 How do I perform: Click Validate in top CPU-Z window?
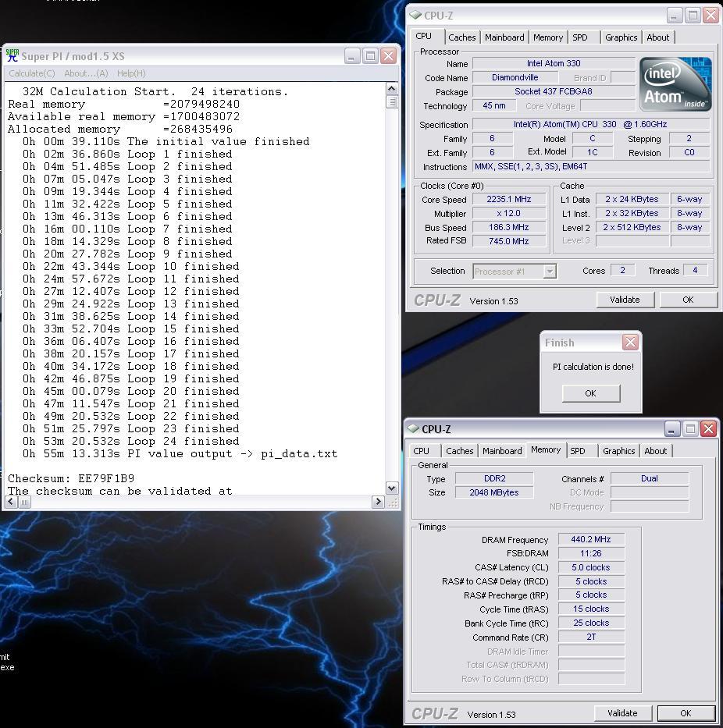[x=625, y=300]
